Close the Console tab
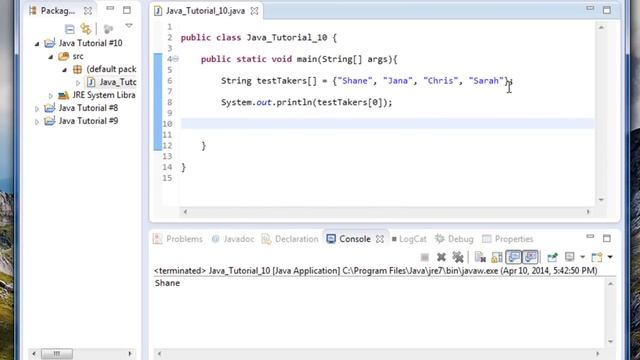Screen dimensions: 640x360 380,239
